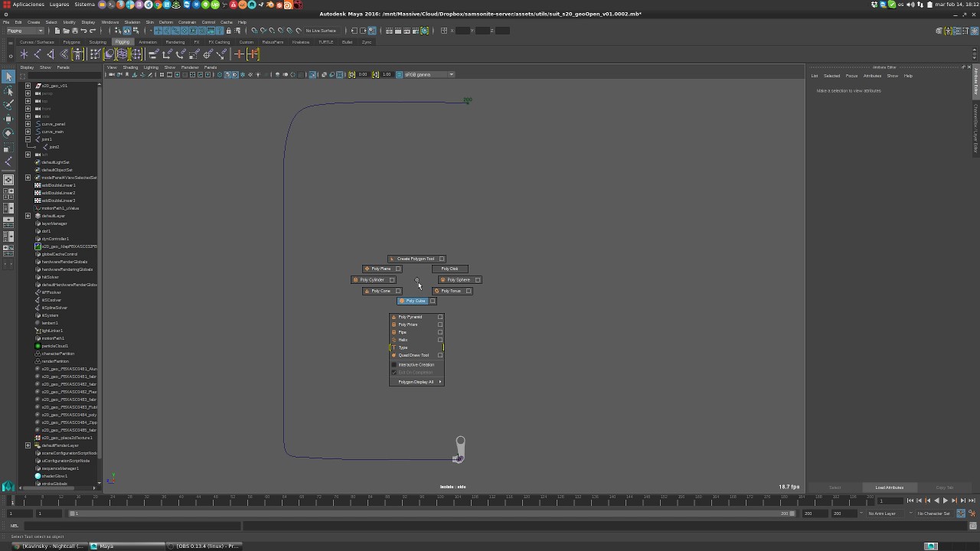This screenshot has height=551, width=980.
Task: Click the time slider at frame 1
Action: [x=12, y=500]
